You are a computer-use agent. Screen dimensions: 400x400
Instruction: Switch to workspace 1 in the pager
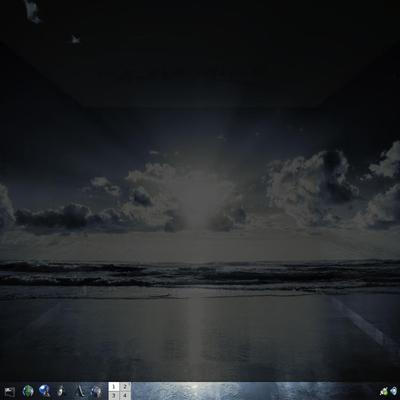[114, 387]
